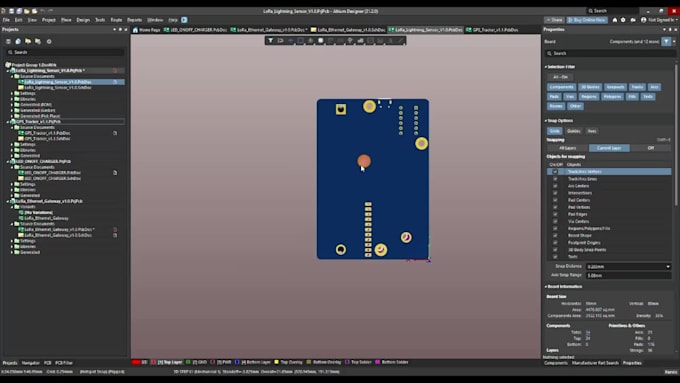Collapse the Lora_Ethernet_Gateway project node
The image size is (680, 383).
pos(8,201)
